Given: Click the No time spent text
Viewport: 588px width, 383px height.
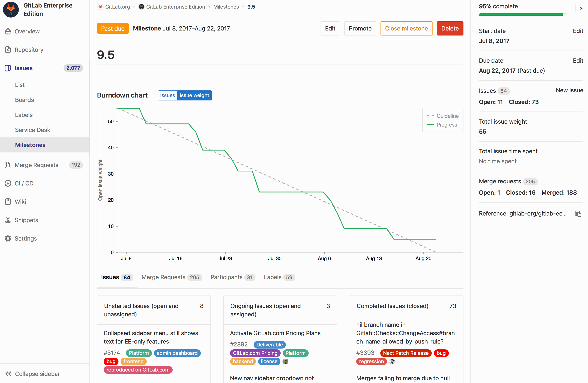Looking at the screenshot, I should click(498, 161).
